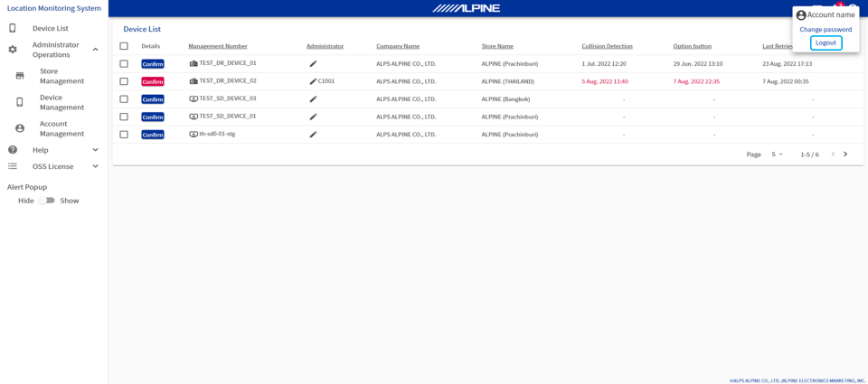Viewport: 868px width, 384px height.
Task: Click Location Monitoring System title
Action: (x=54, y=8)
